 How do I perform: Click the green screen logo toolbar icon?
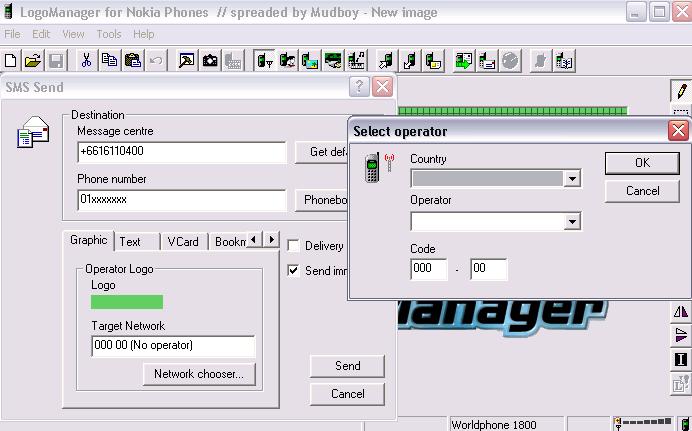click(x=333, y=60)
